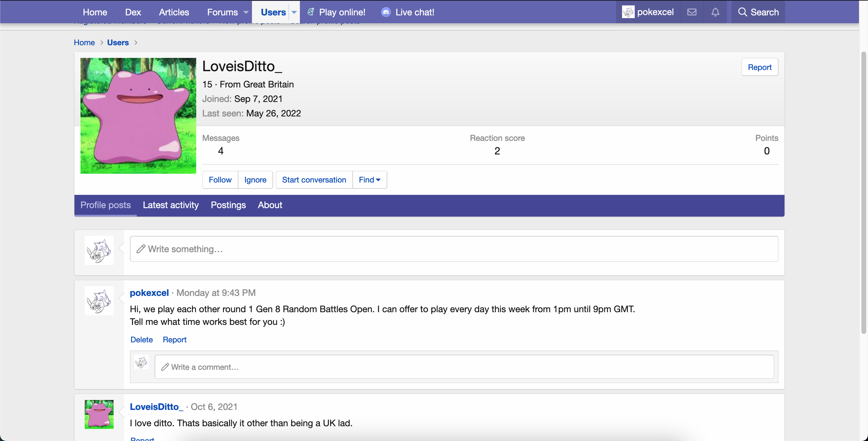Open the inbox envelope icon

tap(692, 12)
